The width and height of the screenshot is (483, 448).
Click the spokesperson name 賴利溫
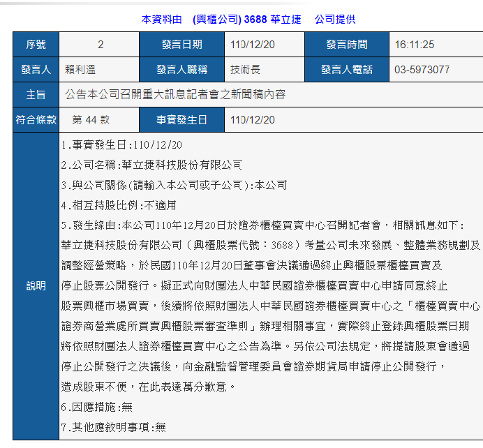click(x=80, y=70)
